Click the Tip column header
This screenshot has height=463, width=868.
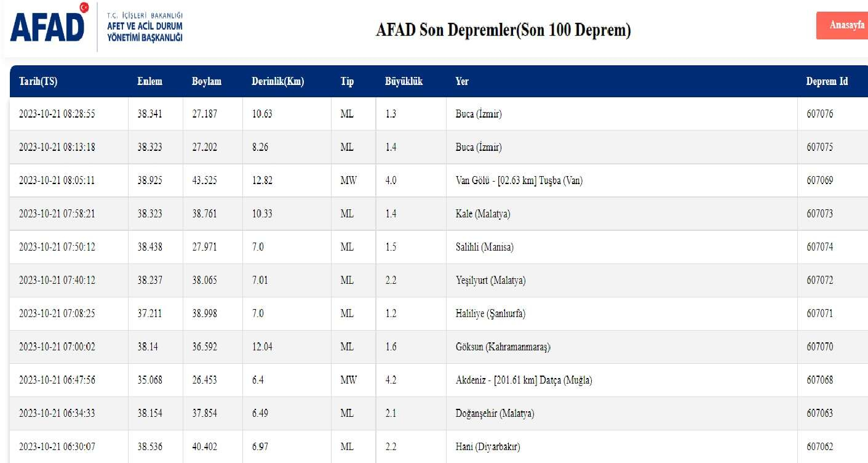click(x=348, y=81)
